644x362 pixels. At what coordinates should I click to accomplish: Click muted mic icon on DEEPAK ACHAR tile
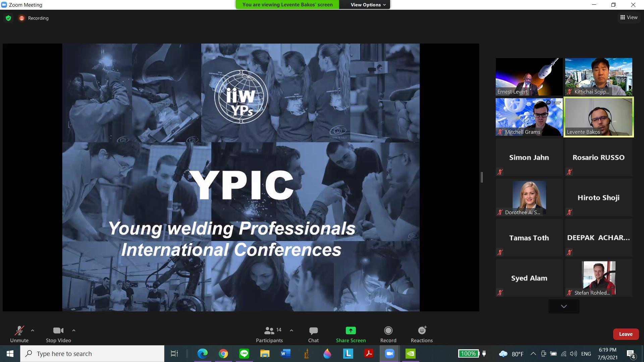tap(570, 252)
